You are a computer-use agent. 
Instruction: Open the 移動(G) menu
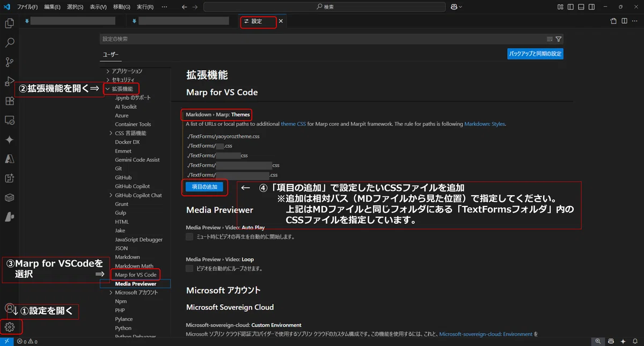click(x=122, y=7)
